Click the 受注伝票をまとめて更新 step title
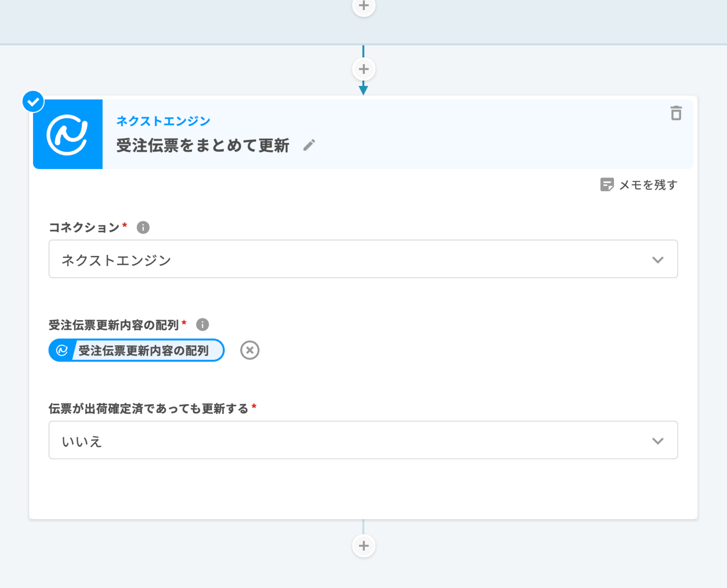 (x=203, y=145)
